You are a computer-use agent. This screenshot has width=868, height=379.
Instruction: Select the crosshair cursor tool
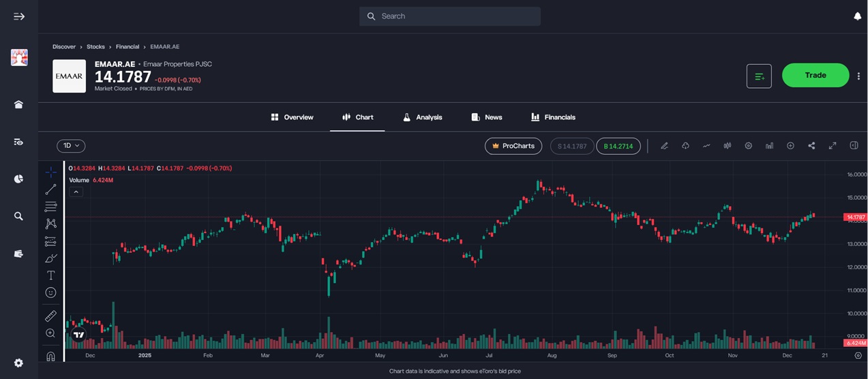pos(50,172)
